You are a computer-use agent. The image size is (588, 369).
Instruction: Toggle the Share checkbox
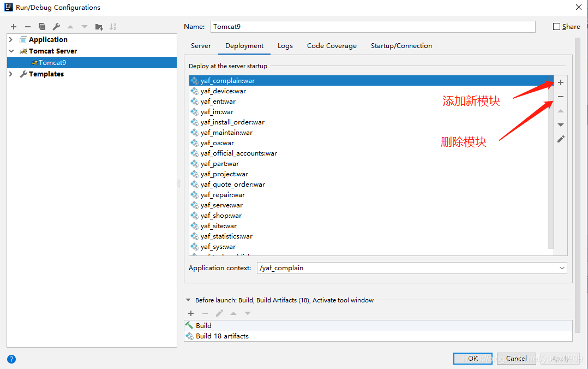click(556, 27)
